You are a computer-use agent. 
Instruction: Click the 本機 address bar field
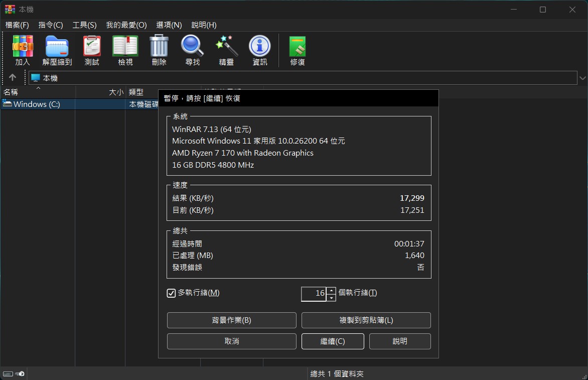click(303, 78)
